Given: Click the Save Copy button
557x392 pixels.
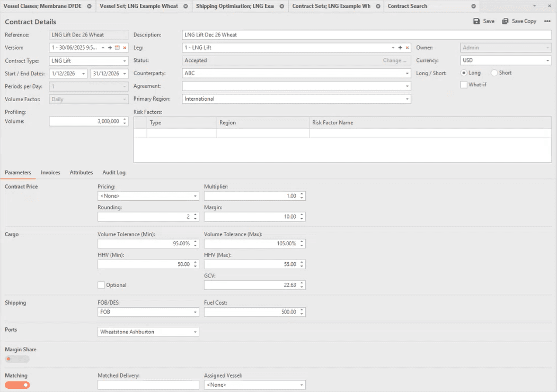Looking at the screenshot, I should [519, 21].
